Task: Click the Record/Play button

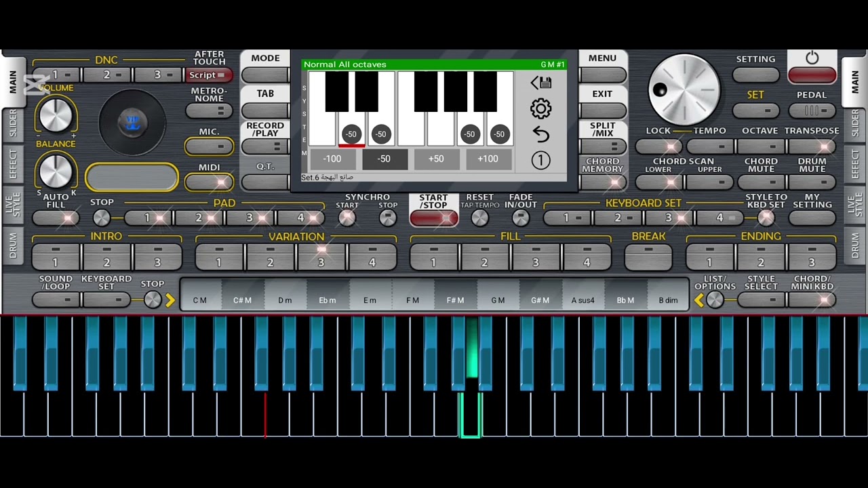Action: [x=265, y=146]
